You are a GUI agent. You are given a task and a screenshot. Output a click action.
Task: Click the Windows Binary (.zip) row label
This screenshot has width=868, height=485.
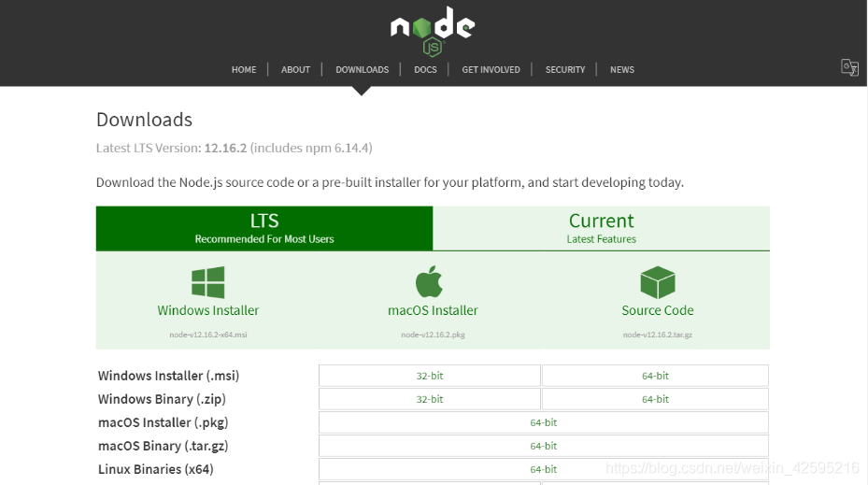[162, 399]
